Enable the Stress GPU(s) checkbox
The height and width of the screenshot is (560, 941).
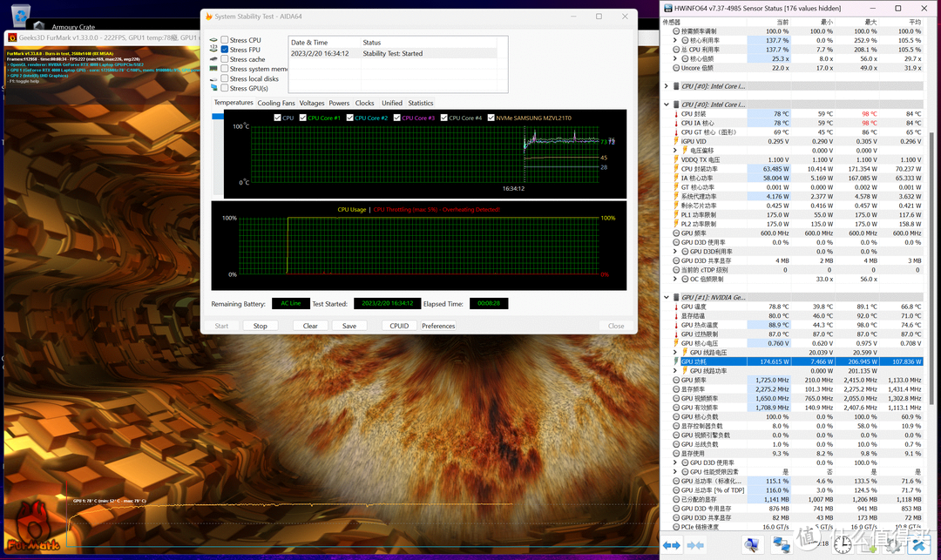click(225, 88)
